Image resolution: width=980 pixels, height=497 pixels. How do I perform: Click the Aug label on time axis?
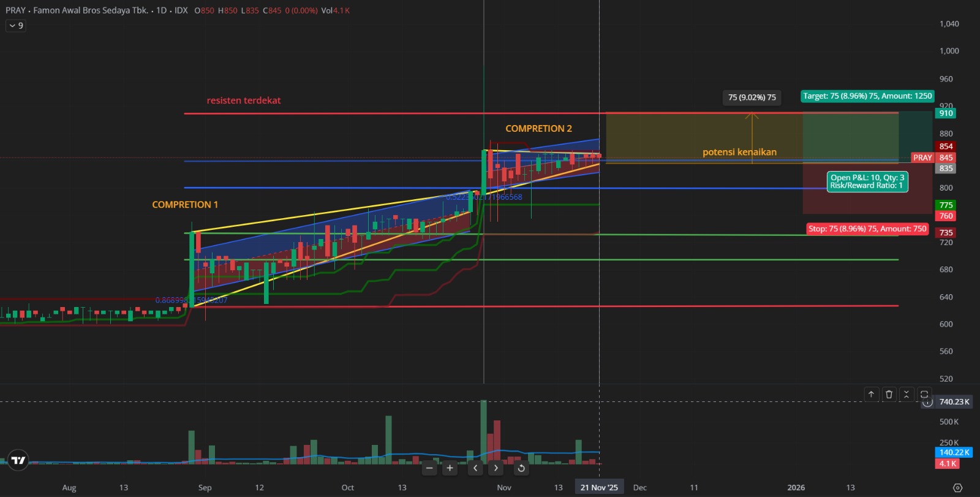pos(69,488)
